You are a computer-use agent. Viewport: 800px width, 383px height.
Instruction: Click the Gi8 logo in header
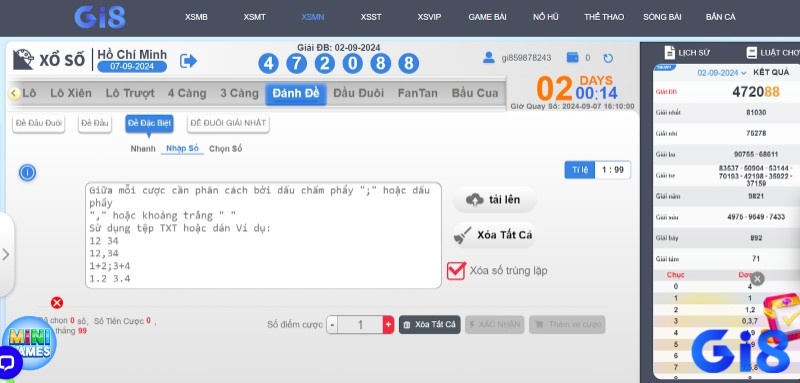[100, 17]
